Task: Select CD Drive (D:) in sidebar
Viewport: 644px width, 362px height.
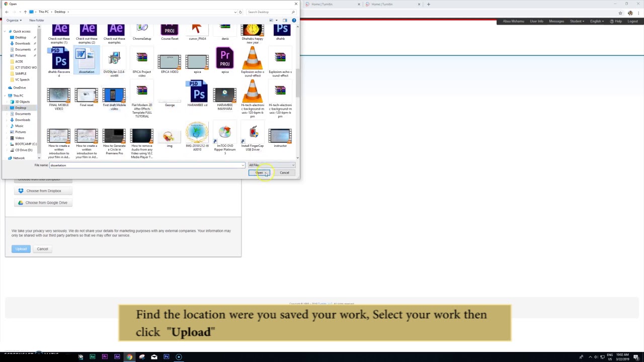Action: 24,150
